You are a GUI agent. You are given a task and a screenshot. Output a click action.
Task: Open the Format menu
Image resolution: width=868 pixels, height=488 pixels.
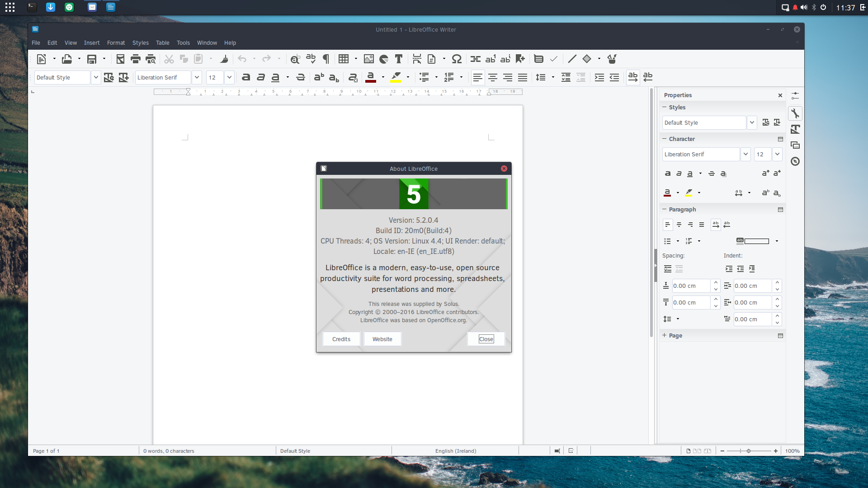click(116, 42)
